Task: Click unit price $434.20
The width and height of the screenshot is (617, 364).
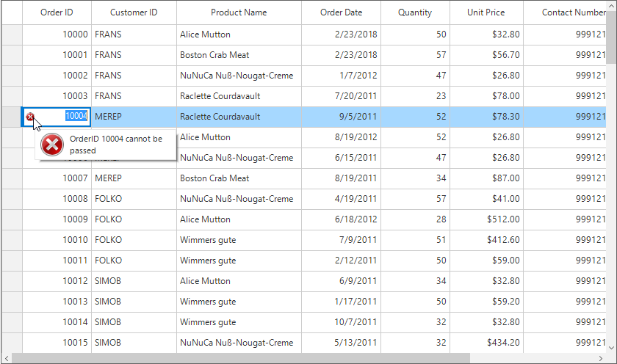Action: coord(487,343)
